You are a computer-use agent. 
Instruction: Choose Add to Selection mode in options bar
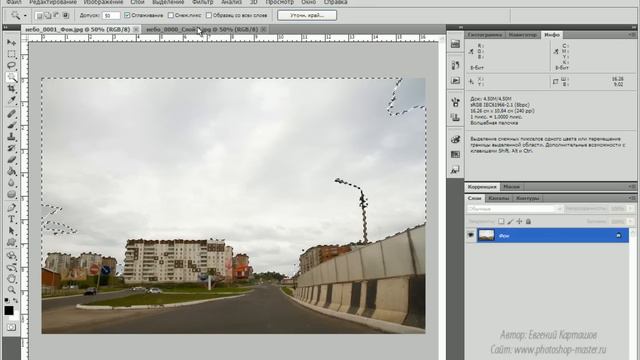[x=48, y=16]
